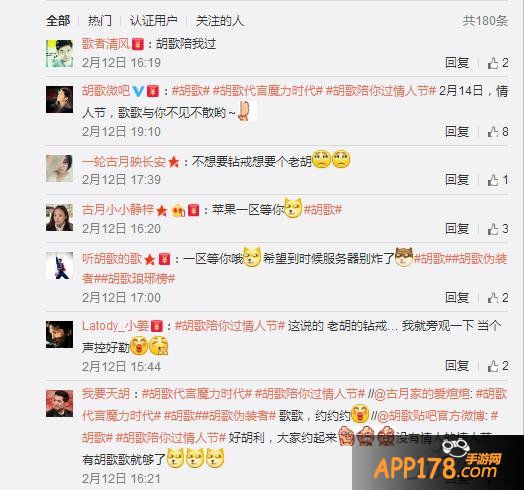Open the username link 一轮古月映长安
524x490 pixels.
pos(124,162)
